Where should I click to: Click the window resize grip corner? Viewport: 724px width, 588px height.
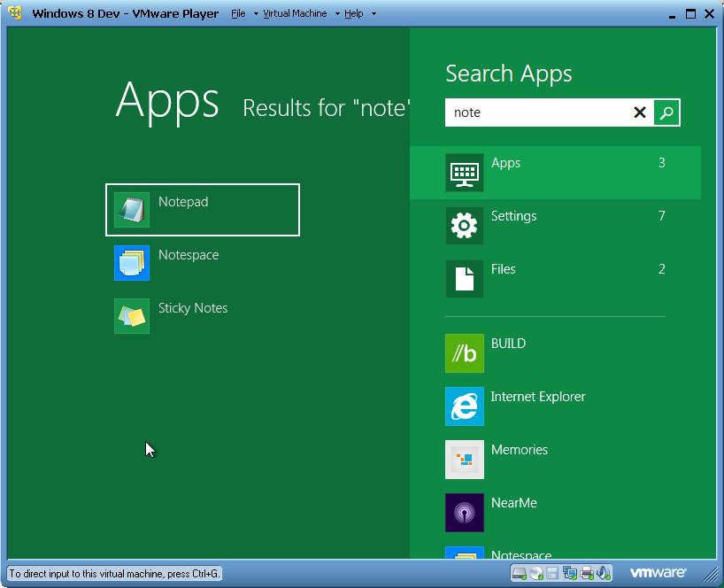pos(710,575)
